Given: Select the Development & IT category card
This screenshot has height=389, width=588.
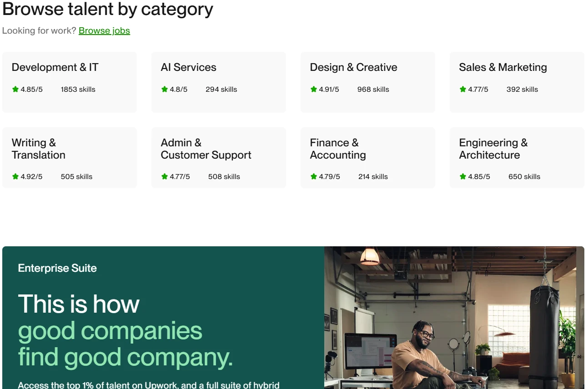Looking at the screenshot, I should coord(69,82).
